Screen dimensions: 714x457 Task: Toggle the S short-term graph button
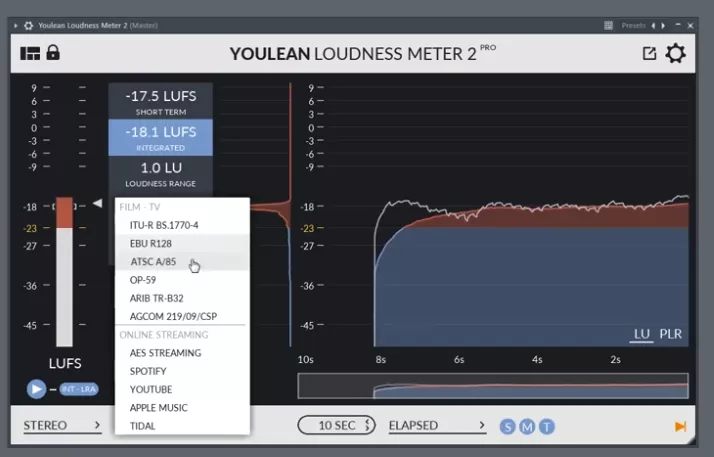coord(508,427)
